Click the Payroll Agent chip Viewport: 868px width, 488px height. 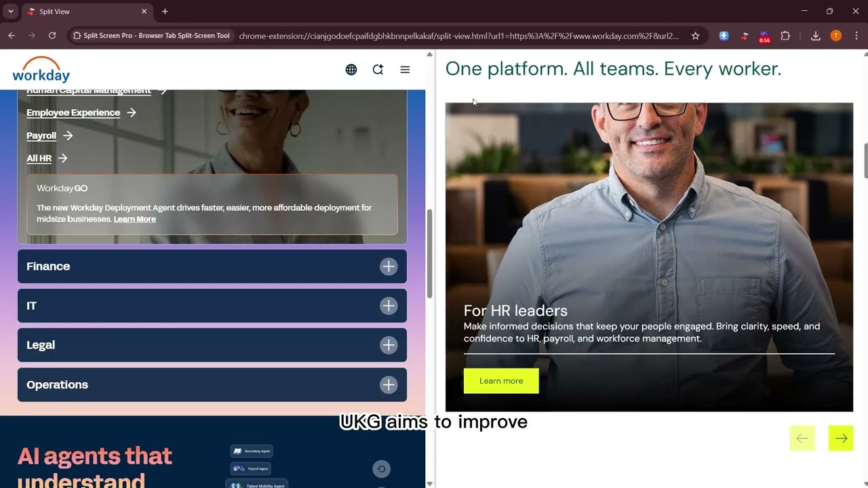tap(250, 468)
